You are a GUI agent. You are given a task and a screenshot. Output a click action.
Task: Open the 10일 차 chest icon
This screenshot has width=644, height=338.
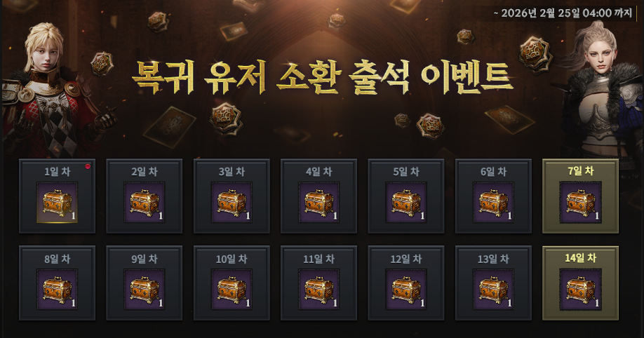232,290
